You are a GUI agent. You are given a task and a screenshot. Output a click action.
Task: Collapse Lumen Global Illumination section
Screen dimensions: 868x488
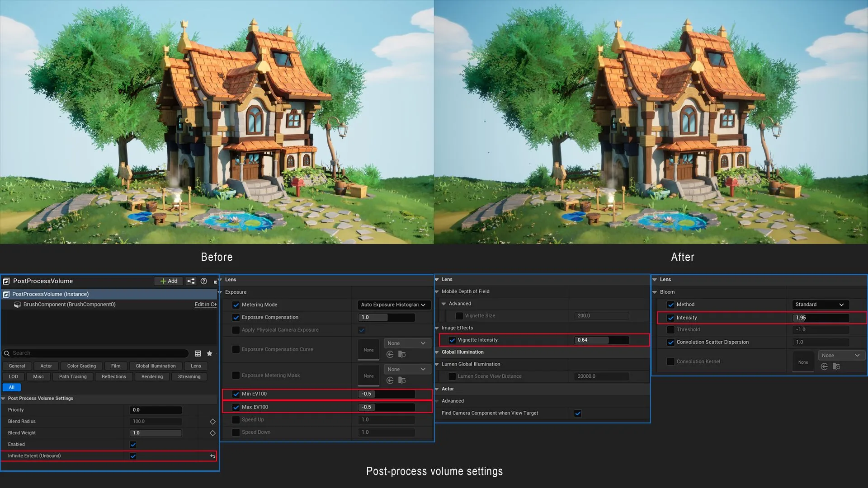click(x=437, y=364)
